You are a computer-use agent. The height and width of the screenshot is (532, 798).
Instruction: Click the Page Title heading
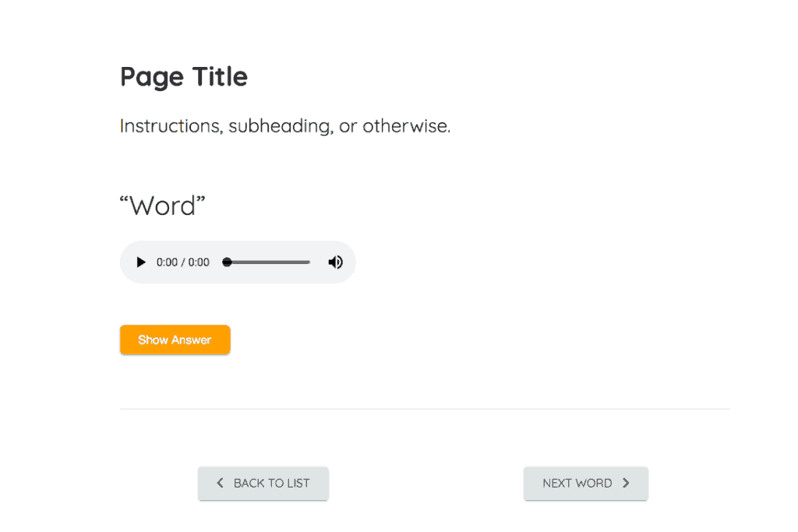(x=184, y=77)
